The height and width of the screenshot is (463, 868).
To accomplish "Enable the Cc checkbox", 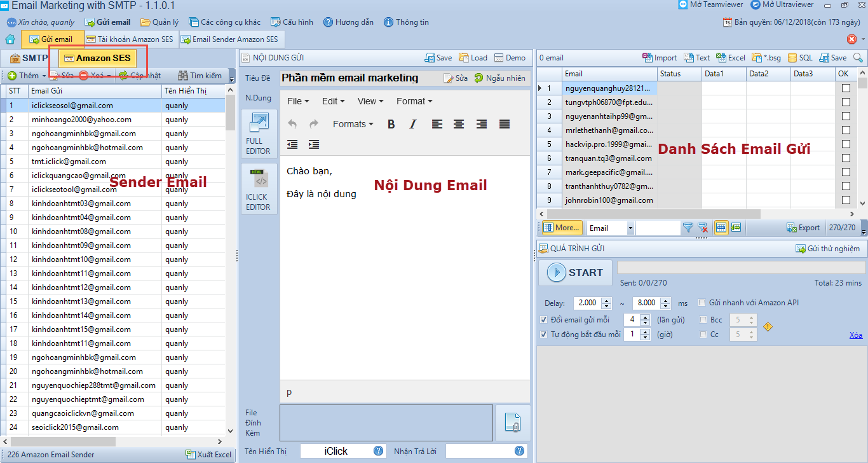I will [x=703, y=335].
